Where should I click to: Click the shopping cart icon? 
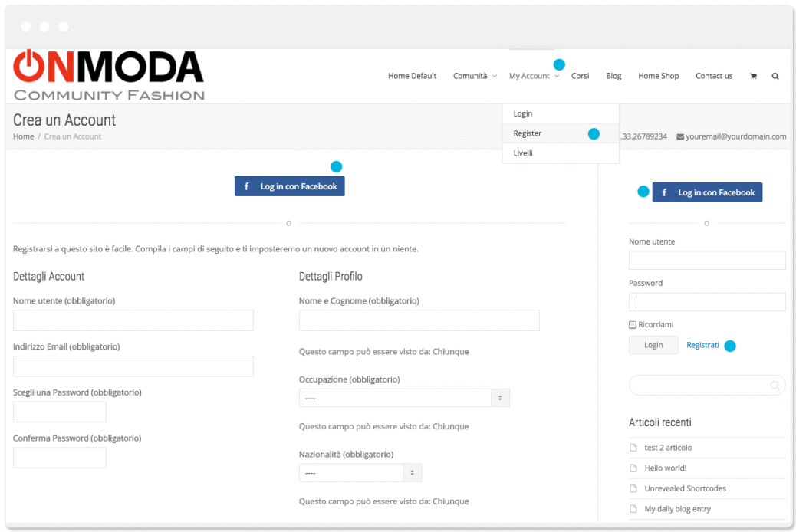(753, 76)
